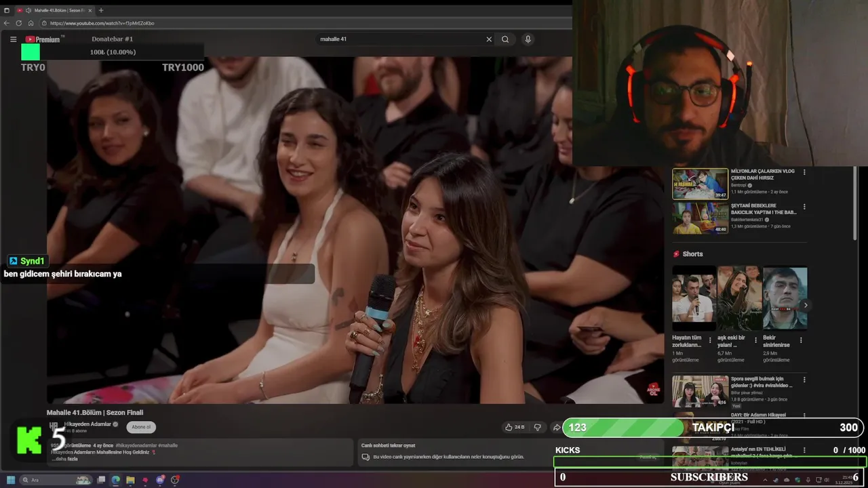Open options for 'Bekir sinirlenirse' short

[x=801, y=340]
